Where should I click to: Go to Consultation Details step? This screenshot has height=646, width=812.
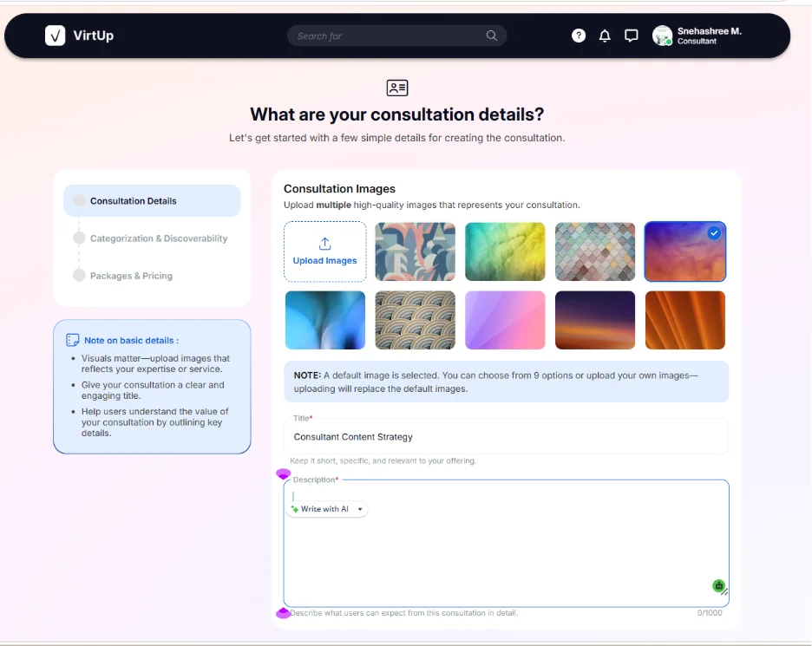click(152, 201)
